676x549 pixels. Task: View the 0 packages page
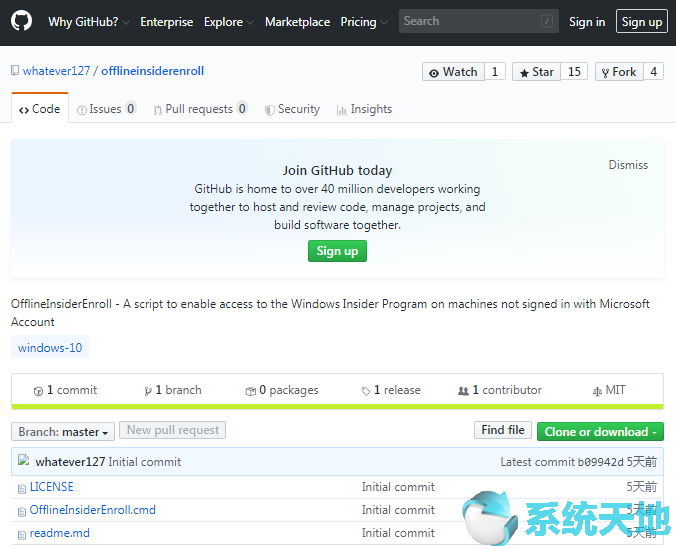(x=282, y=390)
